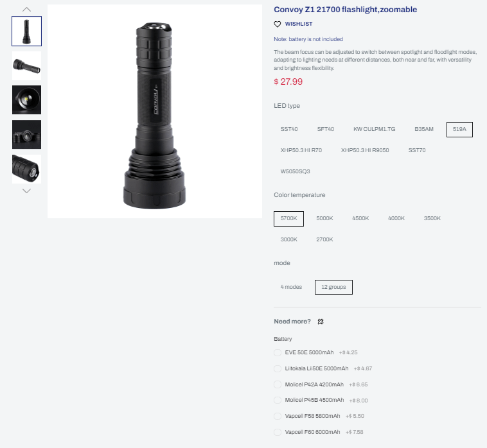This screenshot has height=448, width=487.
Task: Select the tail-cap close-up thumbnail
Action: point(27,169)
